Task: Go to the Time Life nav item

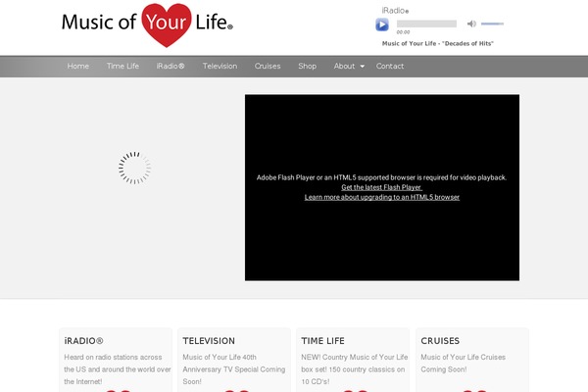Action: click(122, 66)
